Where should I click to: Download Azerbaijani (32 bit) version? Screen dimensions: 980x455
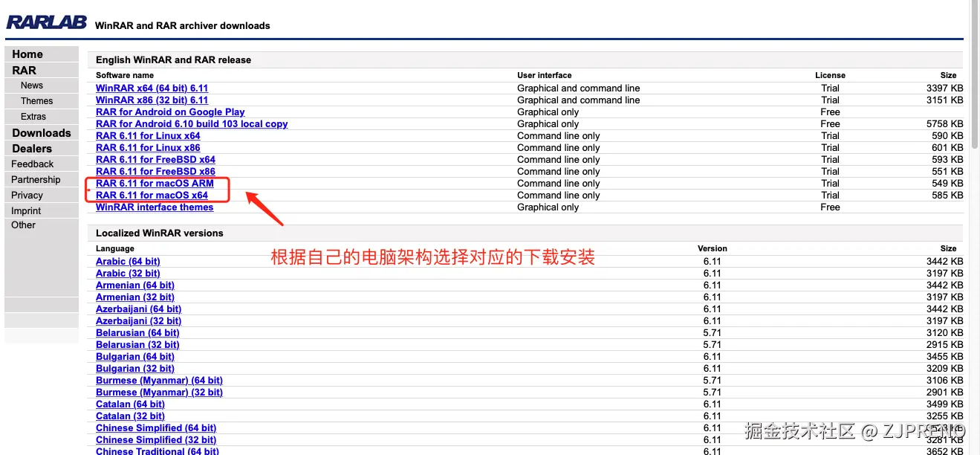(139, 321)
